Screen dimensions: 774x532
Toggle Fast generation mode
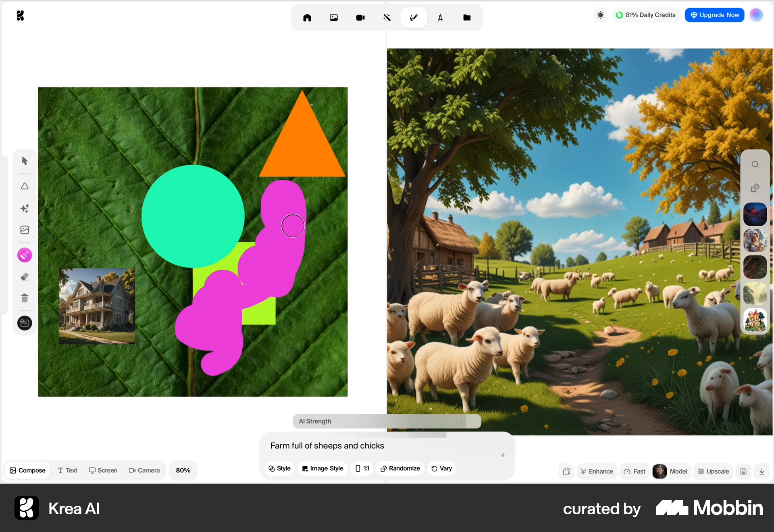[x=635, y=472]
